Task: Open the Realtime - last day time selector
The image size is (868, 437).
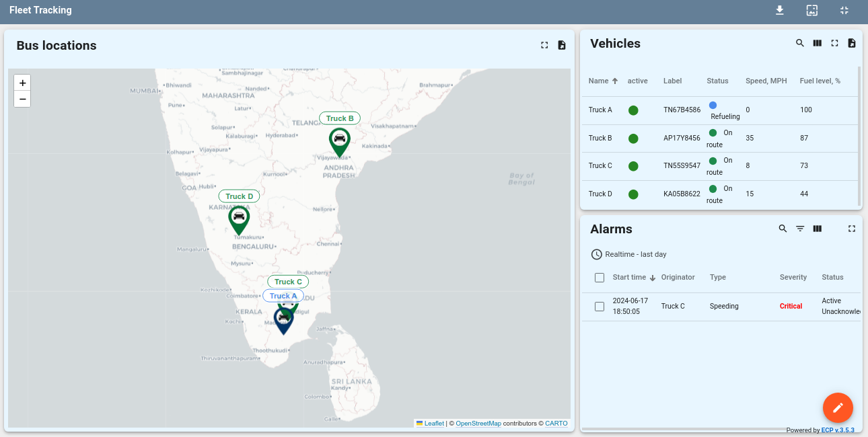Action: [628, 254]
